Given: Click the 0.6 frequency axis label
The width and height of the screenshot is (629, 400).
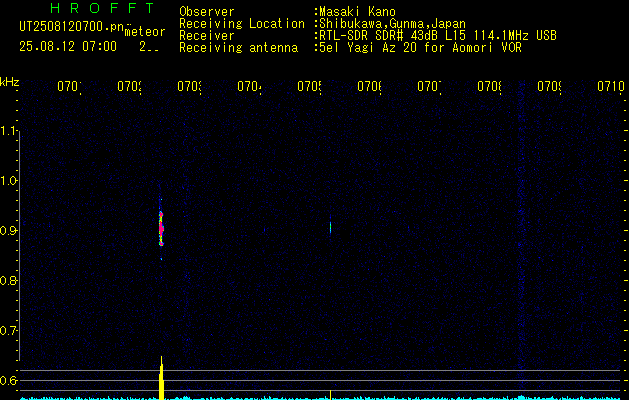Looking at the screenshot, I should point(9,380).
